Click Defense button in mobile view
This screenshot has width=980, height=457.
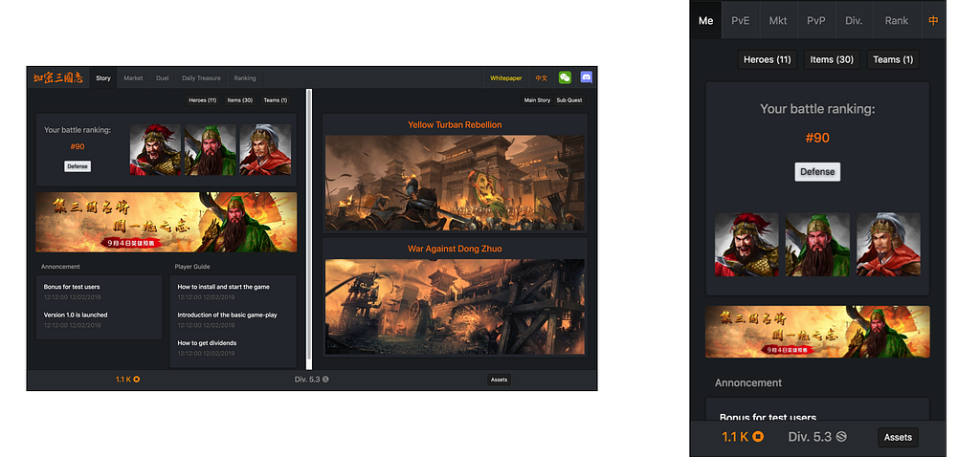click(817, 172)
